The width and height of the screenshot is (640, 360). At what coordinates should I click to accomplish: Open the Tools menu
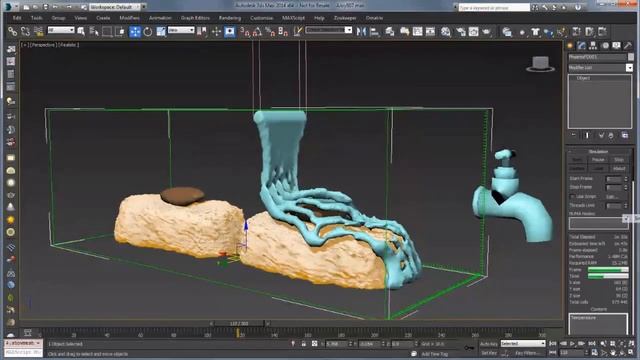[37, 18]
